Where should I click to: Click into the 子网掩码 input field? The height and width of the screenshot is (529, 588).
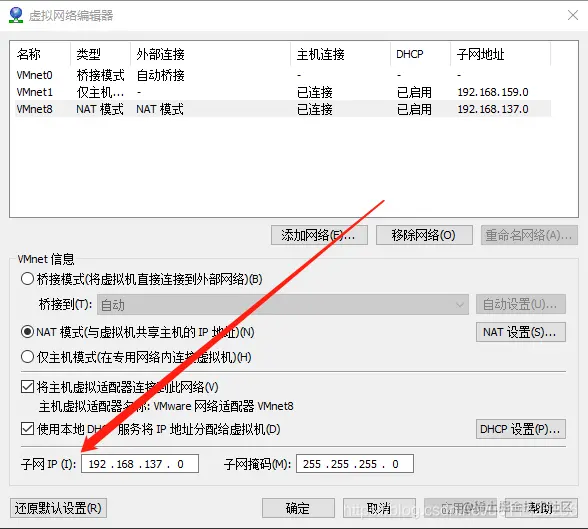355,464
